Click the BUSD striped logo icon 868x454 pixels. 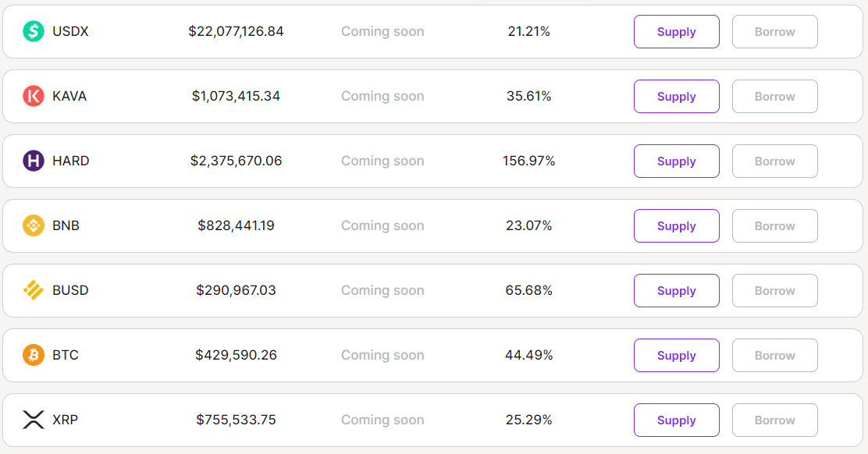pyautogui.click(x=34, y=290)
